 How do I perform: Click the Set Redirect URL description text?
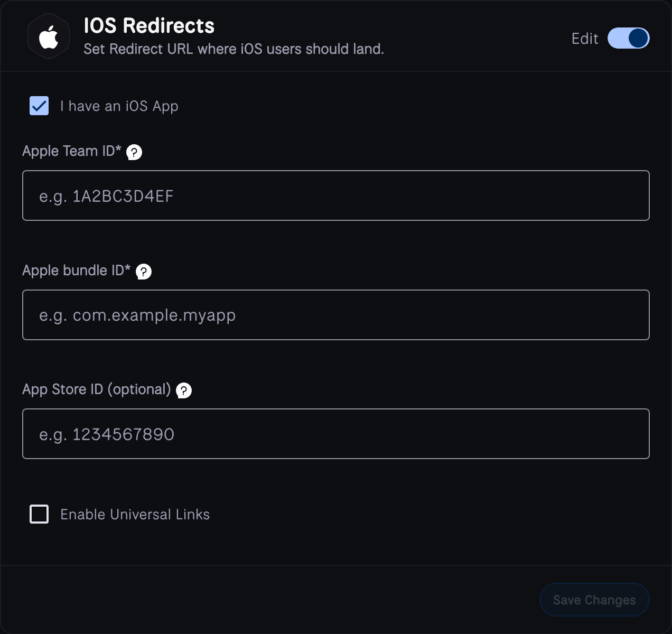tap(234, 49)
